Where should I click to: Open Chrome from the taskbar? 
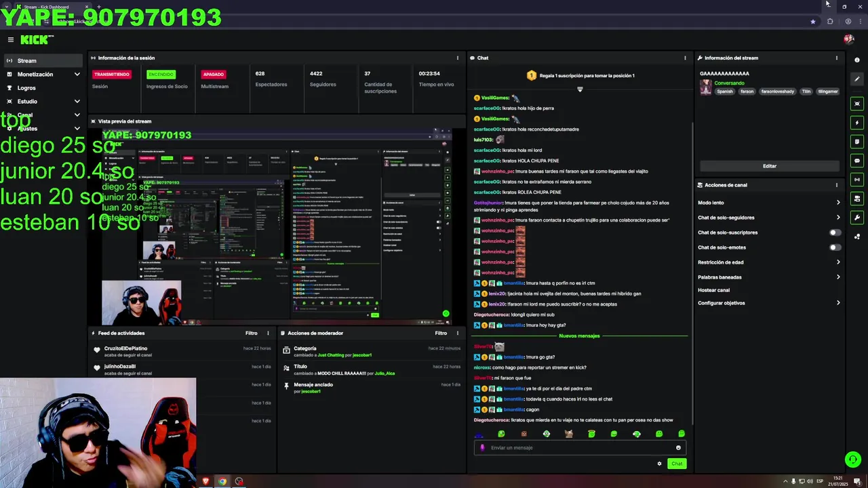pos(222,481)
